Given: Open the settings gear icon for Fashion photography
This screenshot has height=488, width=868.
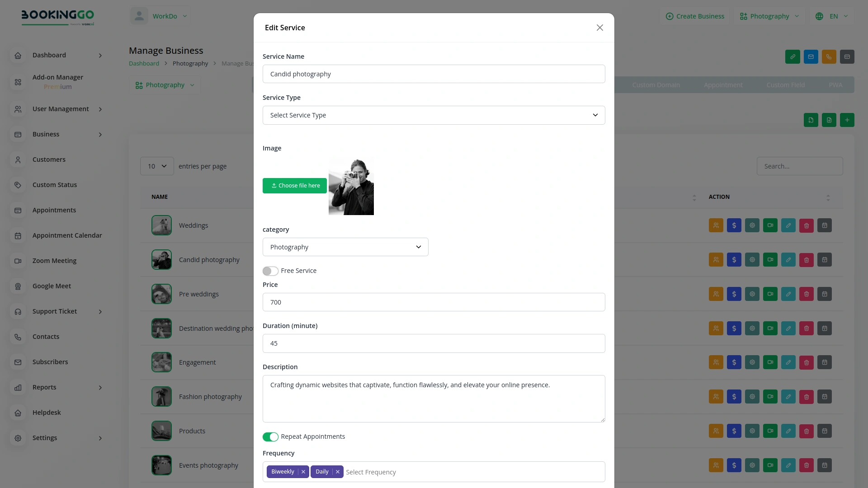Looking at the screenshot, I should 752,396.
